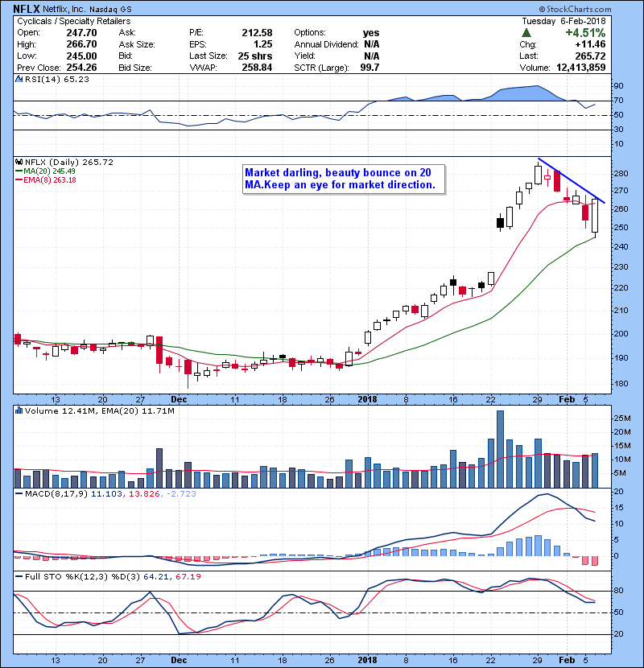Select the NFLX ticker symbol in the title

click(x=27, y=9)
